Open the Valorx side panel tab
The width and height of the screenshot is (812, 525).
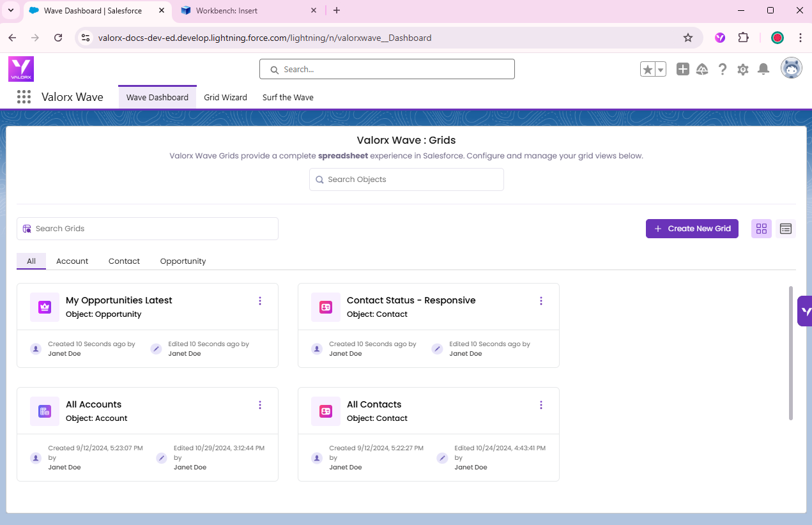click(x=805, y=312)
